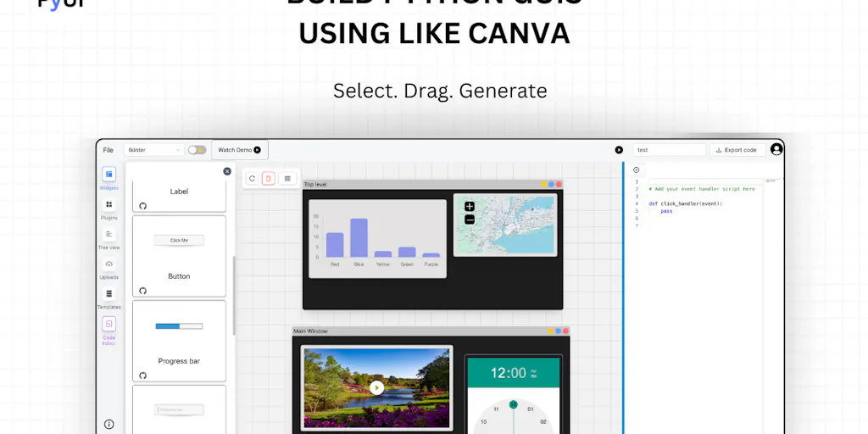868x434 pixels.
Task: Open the tkinter framework dropdown
Action: (x=154, y=150)
